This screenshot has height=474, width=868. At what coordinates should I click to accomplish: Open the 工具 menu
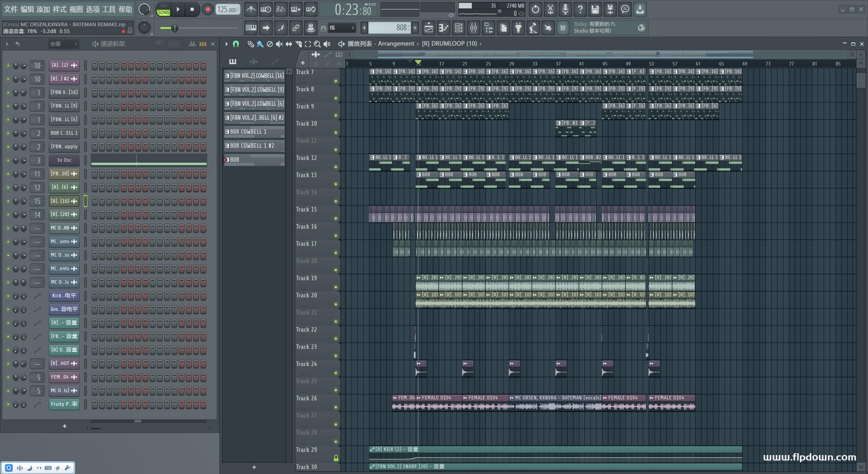tap(109, 9)
